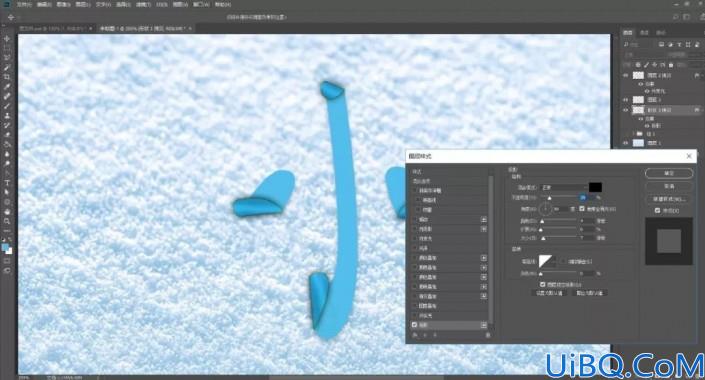Toggle Quick Mask mode in toolbar
Screen dimensions: 705x380
[x=7, y=261]
